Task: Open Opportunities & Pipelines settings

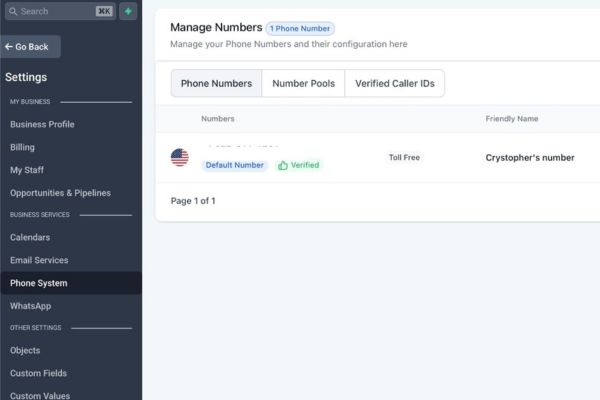Action: tap(60, 193)
